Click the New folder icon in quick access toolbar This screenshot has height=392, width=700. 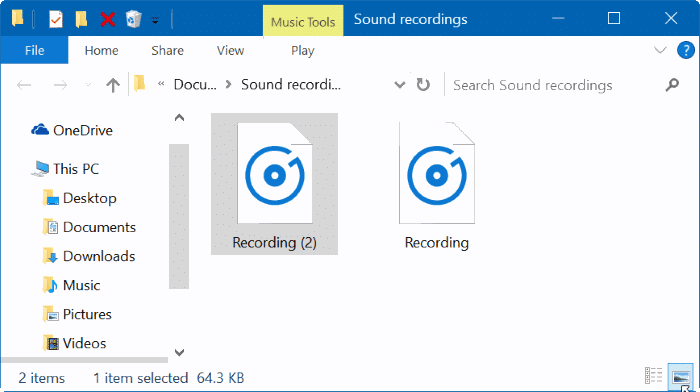(81, 19)
